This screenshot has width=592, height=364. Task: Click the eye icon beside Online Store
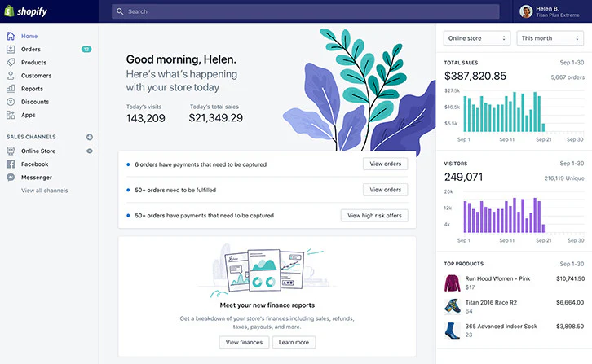point(90,151)
